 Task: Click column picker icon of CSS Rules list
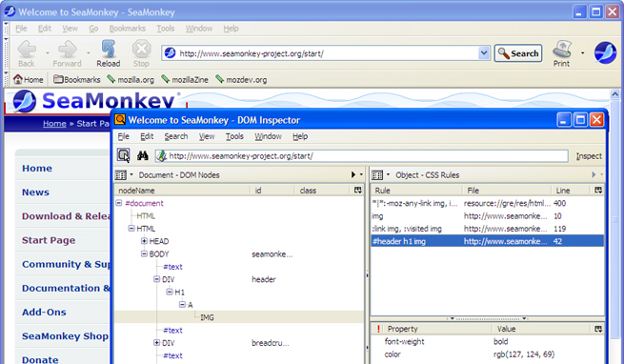coord(598,190)
